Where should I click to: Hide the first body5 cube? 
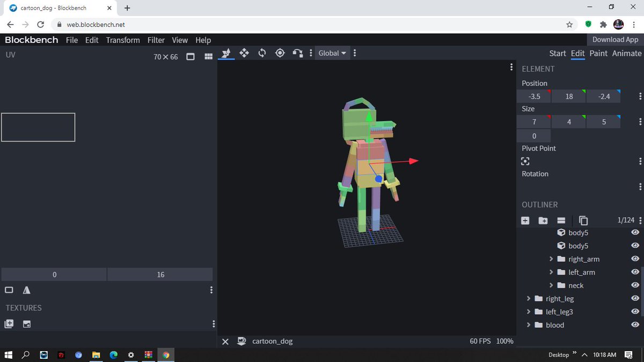[635, 232]
